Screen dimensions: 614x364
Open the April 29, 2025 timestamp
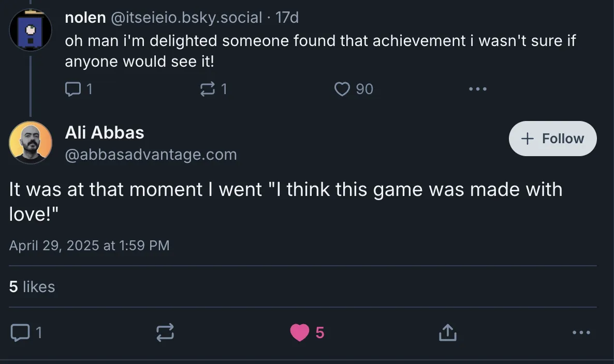tap(89, 245)
